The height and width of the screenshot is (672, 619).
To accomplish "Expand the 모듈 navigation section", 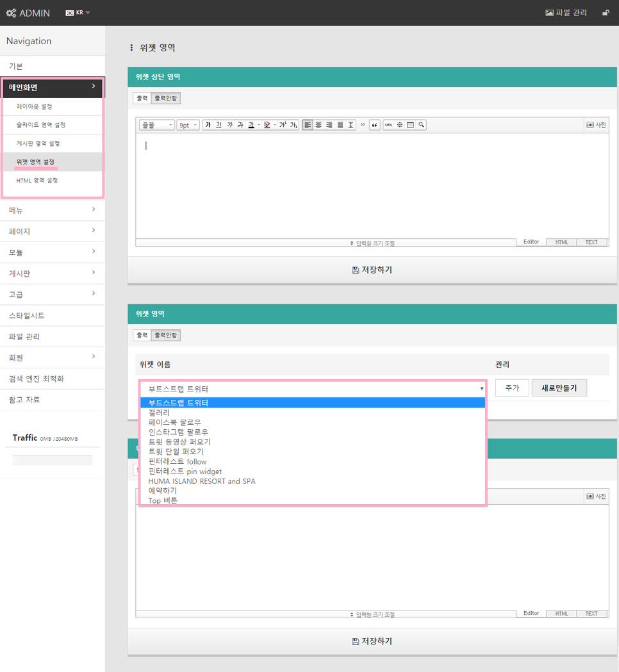I will click(53, 252).
